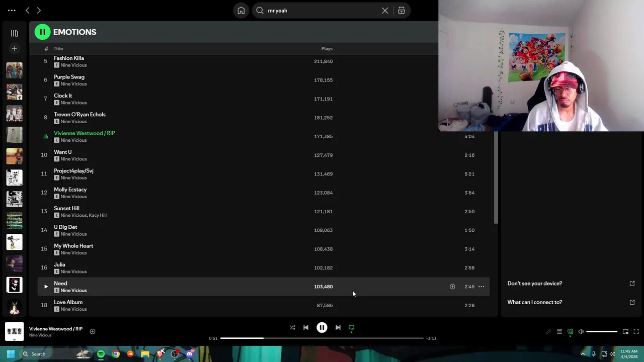Open 'Don't see your device?' link
Image resolution: width=644 pixels, height=362 pixels.
click(x=535, y=284)
